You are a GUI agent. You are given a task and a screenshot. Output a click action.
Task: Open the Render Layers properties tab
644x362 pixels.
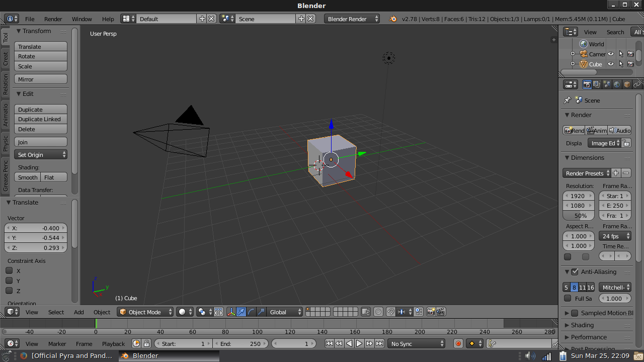click(597, 84)
